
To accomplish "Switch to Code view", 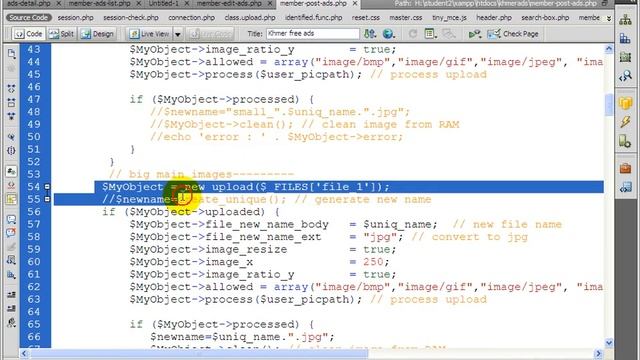I will (x=28, y=34).
